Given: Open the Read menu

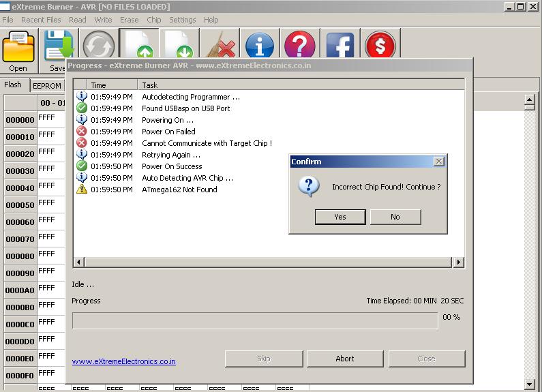Looking at the screenshot, I should [x=78, y=20].
